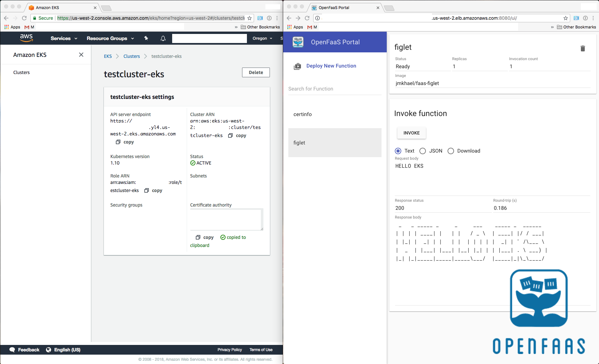
Task: Click the Certificate authority text box
Action: (x=227, y=219)
